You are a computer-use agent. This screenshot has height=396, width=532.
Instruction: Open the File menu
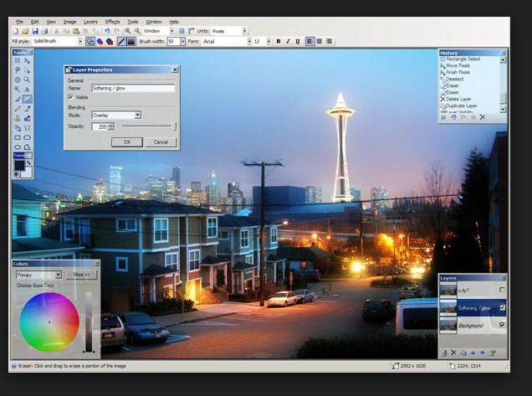20,22
